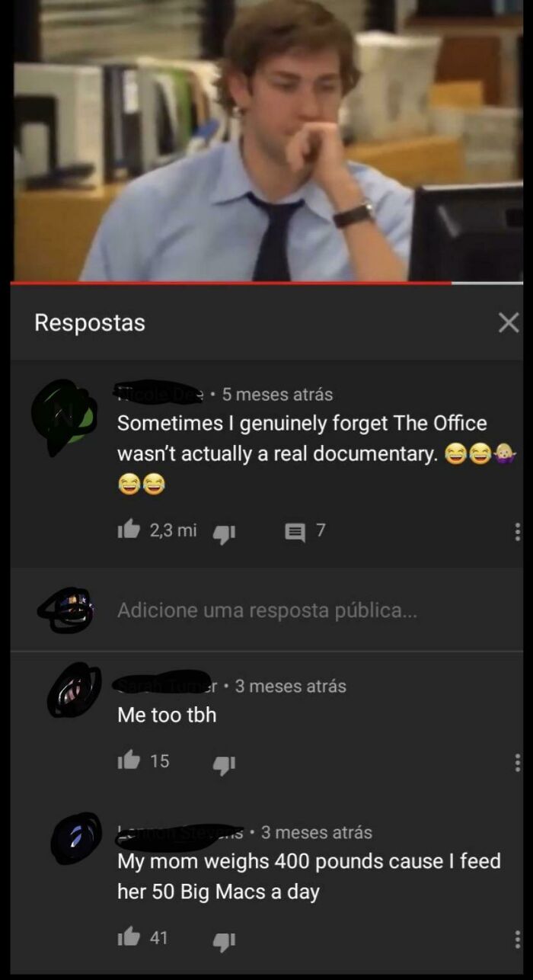
Task: Open the top commenter's green avatar
Action: click(x=64, y=416)
